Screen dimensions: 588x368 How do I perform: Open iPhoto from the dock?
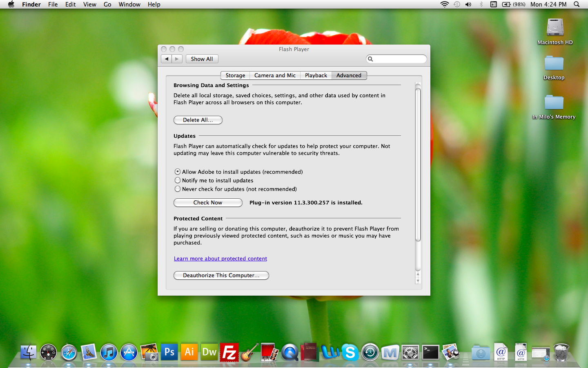point(149,352)
